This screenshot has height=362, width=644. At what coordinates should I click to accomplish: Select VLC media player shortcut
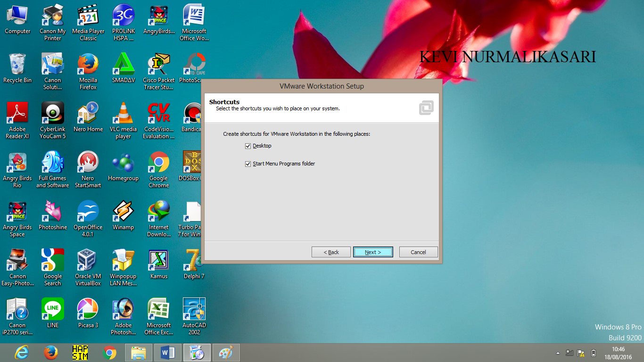tap(124, 121)
